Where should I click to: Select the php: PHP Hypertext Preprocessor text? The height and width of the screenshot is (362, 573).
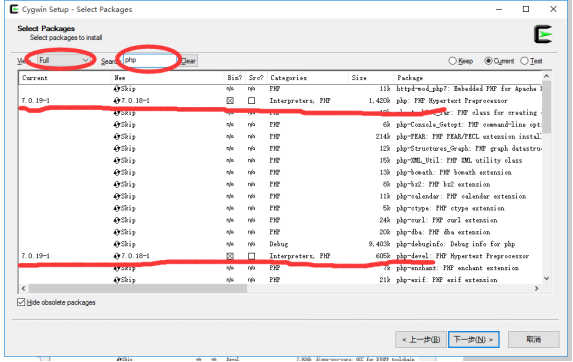[452, 100]
